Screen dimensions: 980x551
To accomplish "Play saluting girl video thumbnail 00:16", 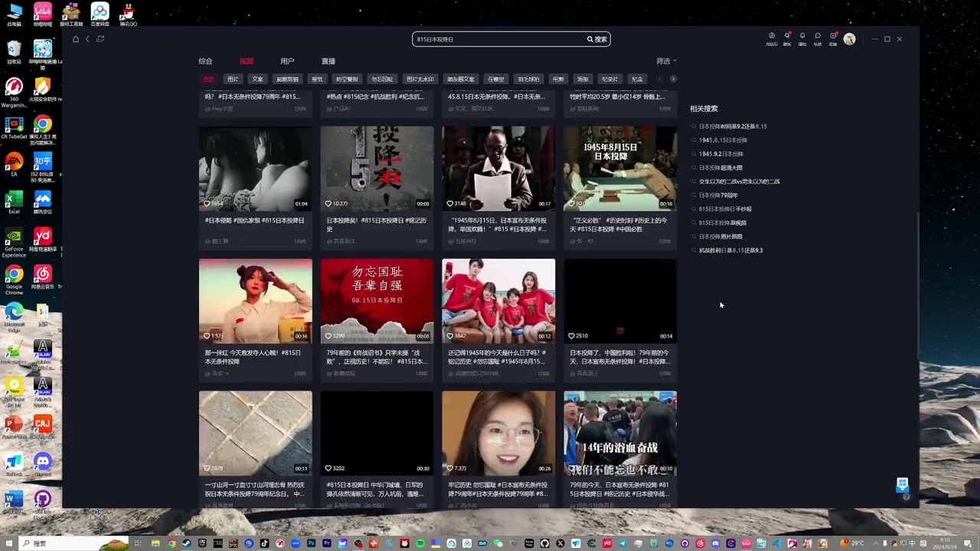I will point(256,301).
